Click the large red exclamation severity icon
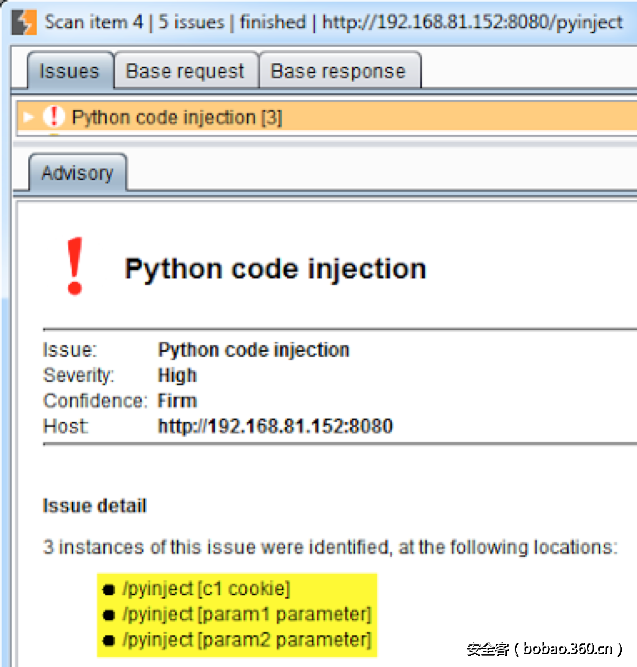 point(74,267)
